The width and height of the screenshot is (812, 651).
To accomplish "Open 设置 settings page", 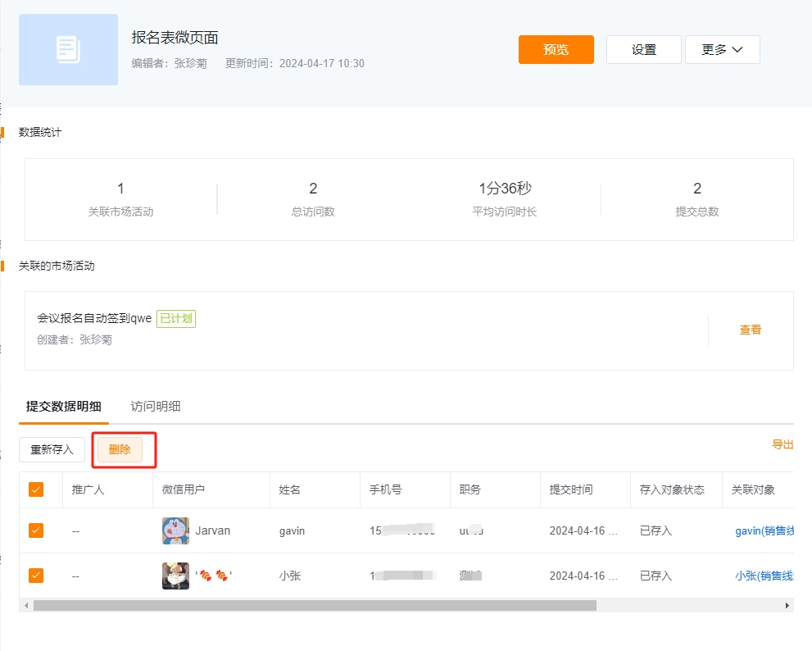I will click(x=643, y=49).
